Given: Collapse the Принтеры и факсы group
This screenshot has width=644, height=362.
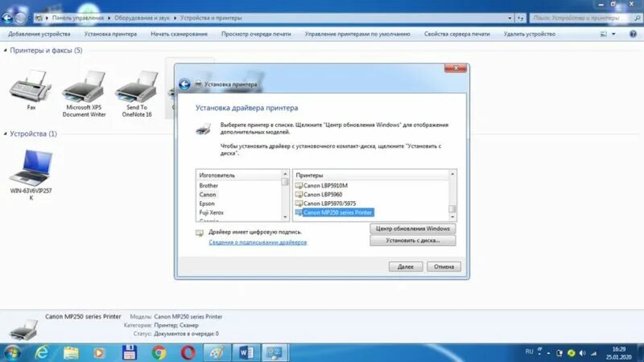Looking at the screenshot, I should coord(6,51).
